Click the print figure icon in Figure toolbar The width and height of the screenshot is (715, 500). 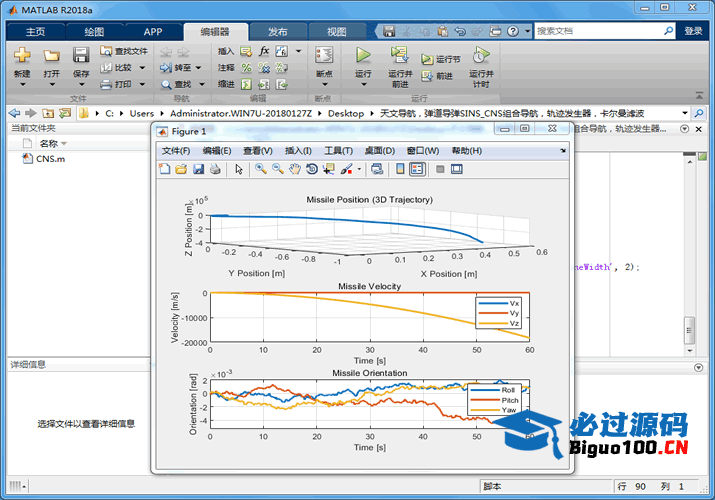[215, 169]
